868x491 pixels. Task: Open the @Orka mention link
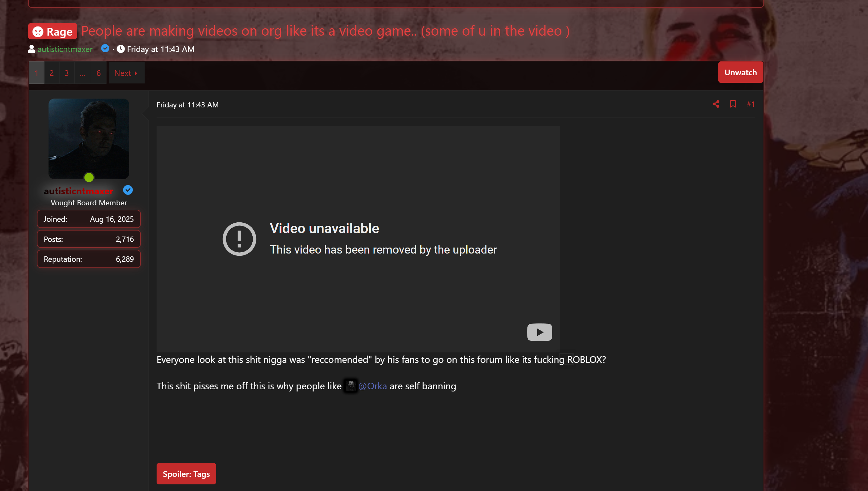click(x=372, y=386)
